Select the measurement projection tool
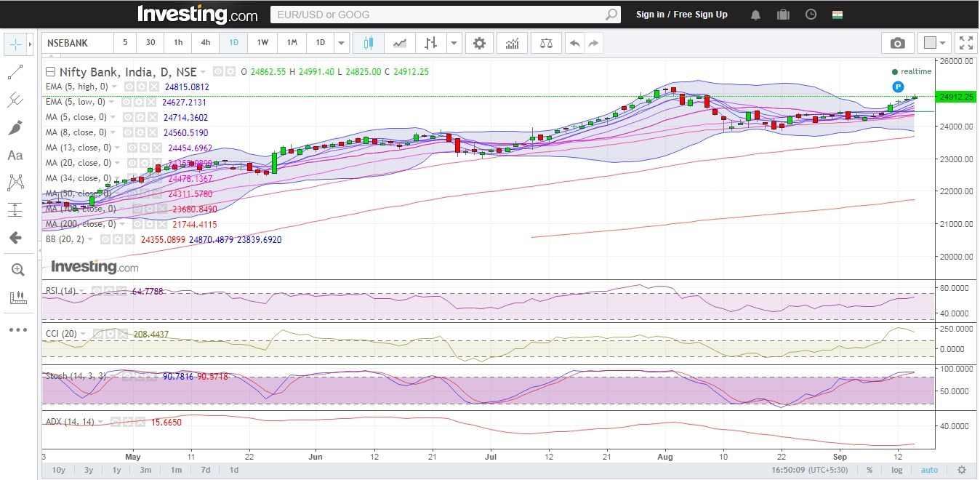Screen dimensions: 980x480 15,210
